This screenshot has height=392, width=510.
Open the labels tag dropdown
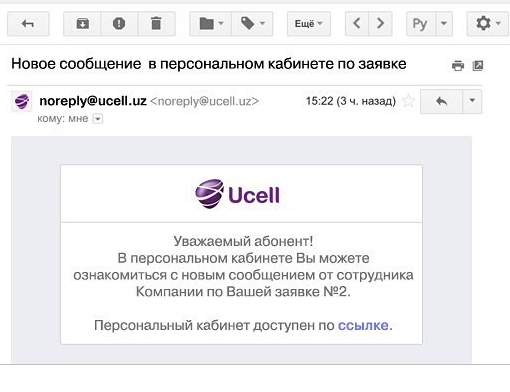pyautogui.click(x=252, y=24)
